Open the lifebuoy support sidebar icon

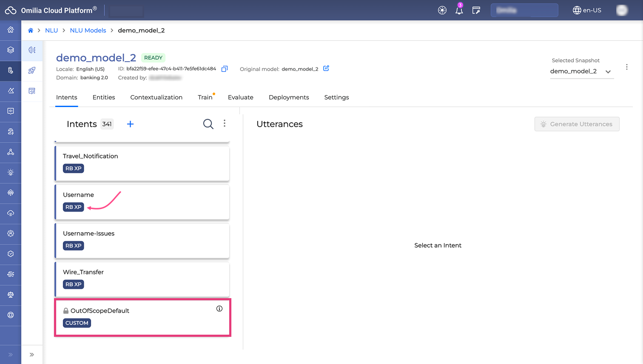[11, 315]
